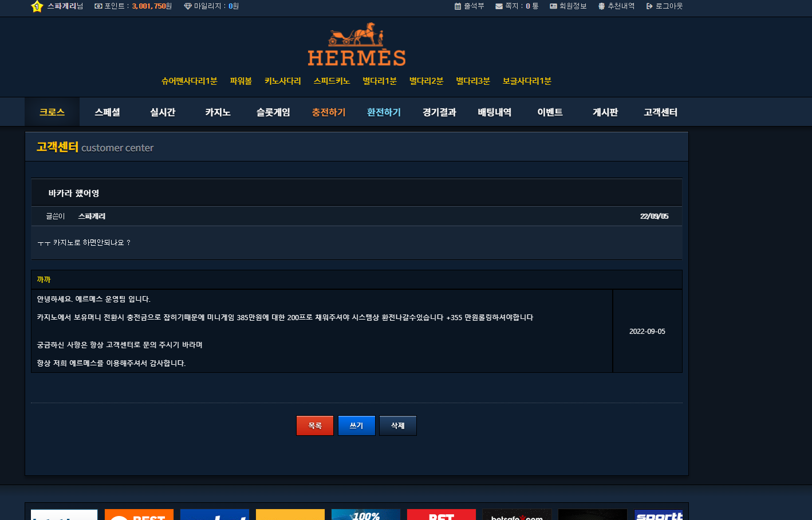Open 추천내역 referral history
812x520 pixels.
(x=617, y=6)
